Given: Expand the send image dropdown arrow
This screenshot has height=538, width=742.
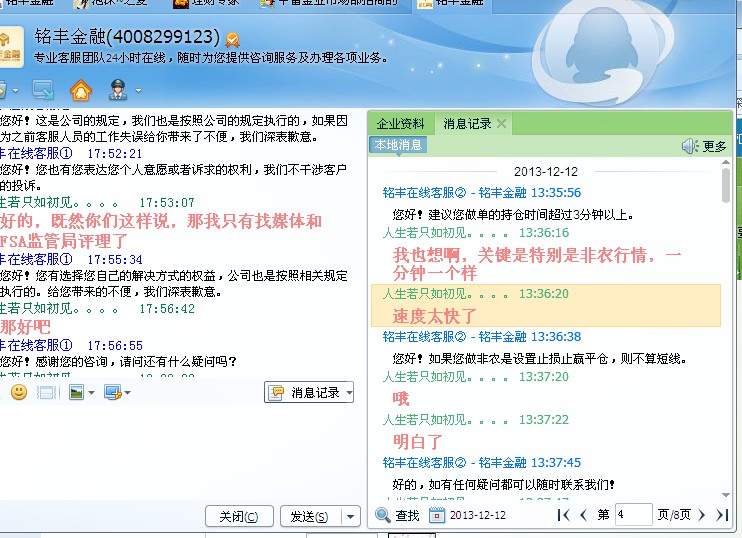Looking at the screenshot, I should tap(91, 393).
